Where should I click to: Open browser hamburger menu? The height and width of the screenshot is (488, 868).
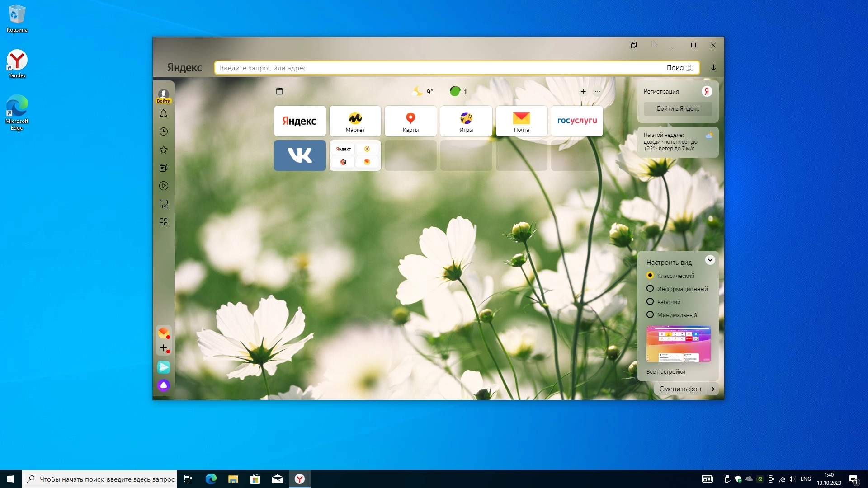[x=654, y=45]
